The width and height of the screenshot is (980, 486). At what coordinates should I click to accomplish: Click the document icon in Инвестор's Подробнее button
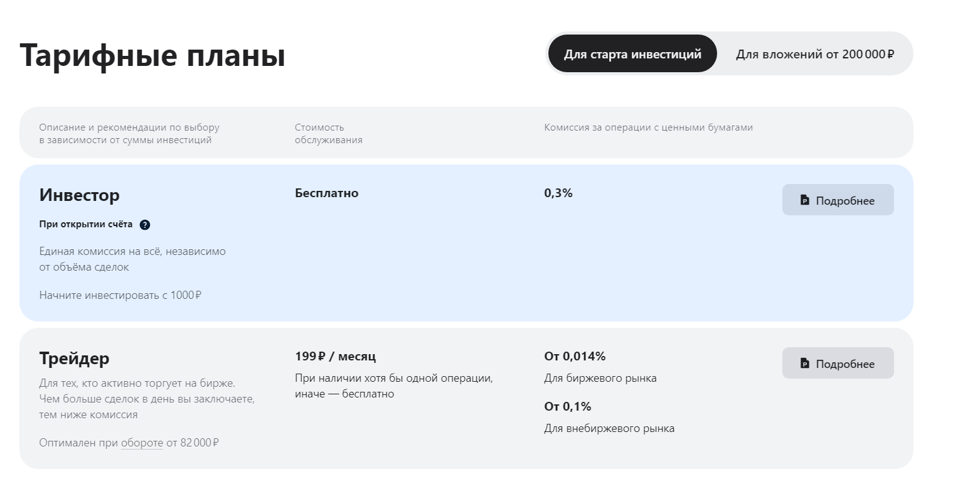pyautogui.click(x=805, y=200)
